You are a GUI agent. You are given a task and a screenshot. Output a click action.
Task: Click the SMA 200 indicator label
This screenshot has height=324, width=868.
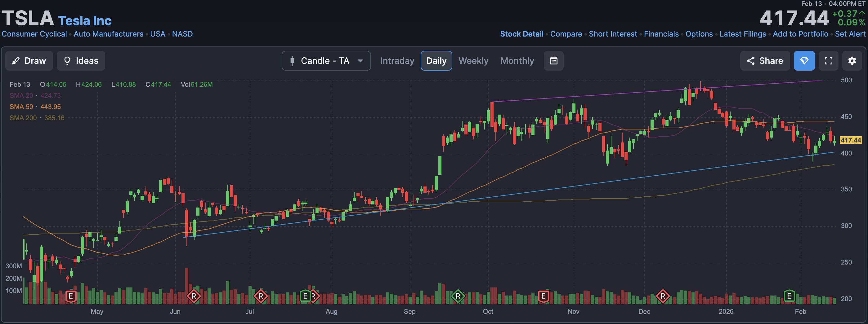37,118
